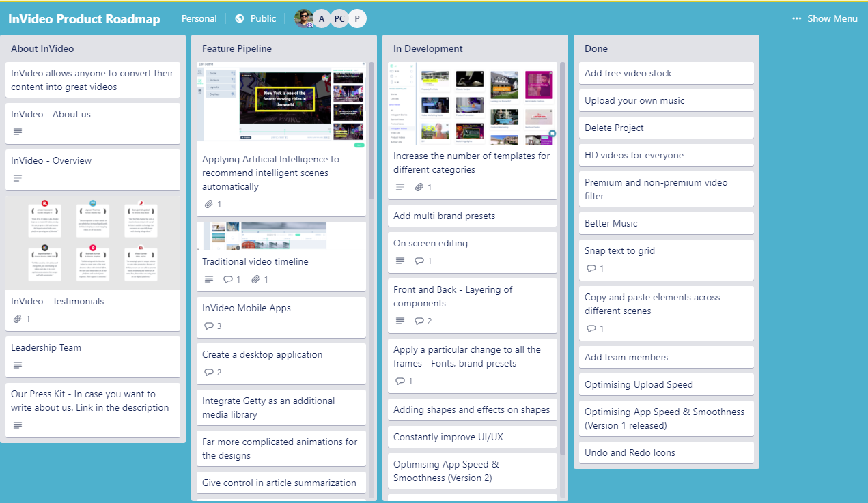Open card 'HD videos for everyone'
Screen dimensions: 868x503
pyautogui.click(x=667, y=155)
